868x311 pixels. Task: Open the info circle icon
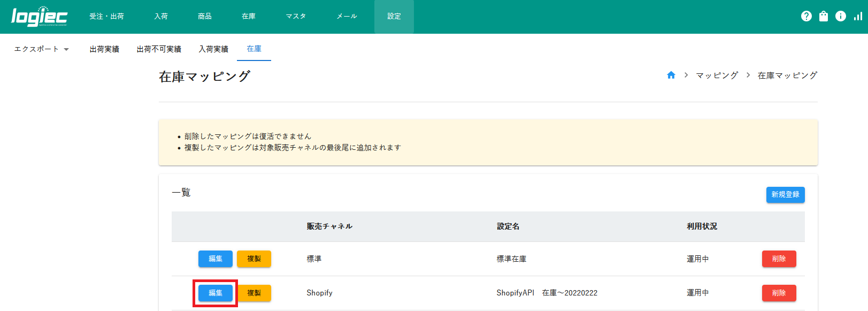coord(840,17)
